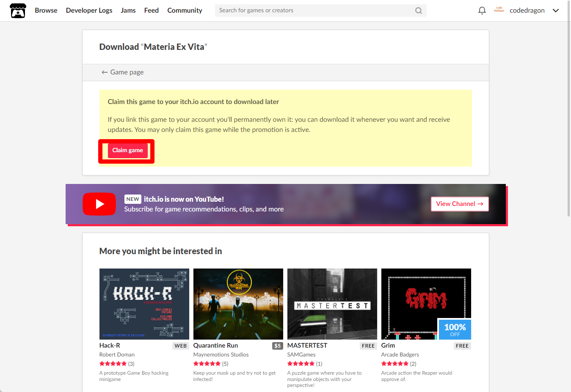The height and width of the screenshot is (392, 571).
Task: Click the 100% OFF badge
Action: point(455,329)
